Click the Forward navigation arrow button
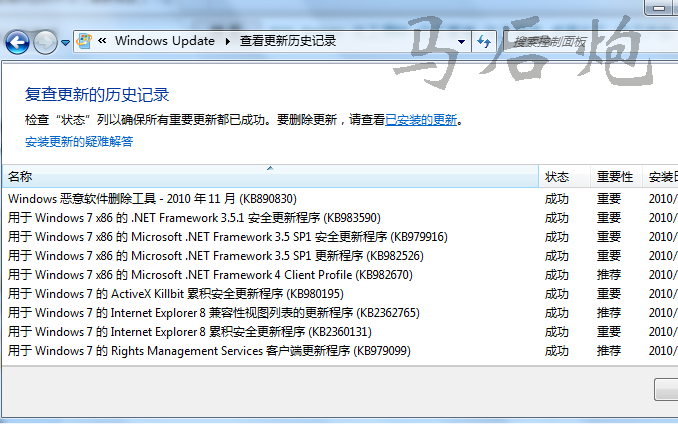The image size is (678, 424). 45,42
